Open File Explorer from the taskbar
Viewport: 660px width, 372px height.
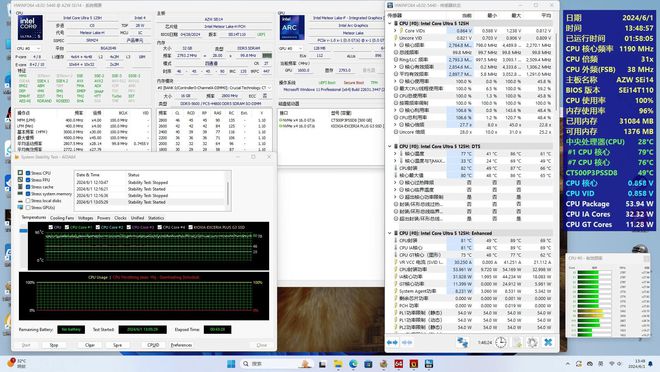[338, 364]
